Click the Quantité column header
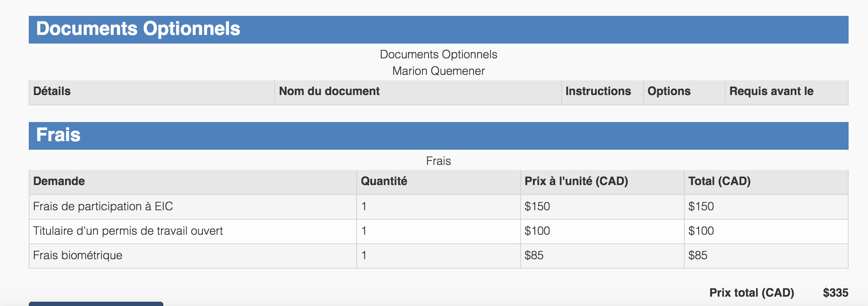This screenshot has height=306, width=868. (x=438, y=182)
